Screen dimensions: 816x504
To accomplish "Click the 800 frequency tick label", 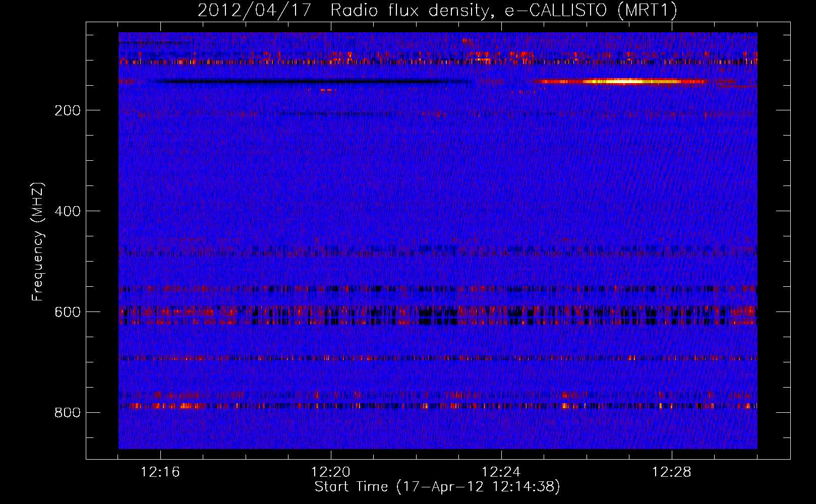I will tap(68, 413).
